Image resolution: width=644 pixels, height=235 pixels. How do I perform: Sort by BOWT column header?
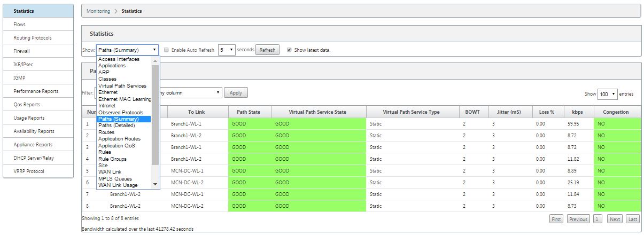click(x=474, y=112)
